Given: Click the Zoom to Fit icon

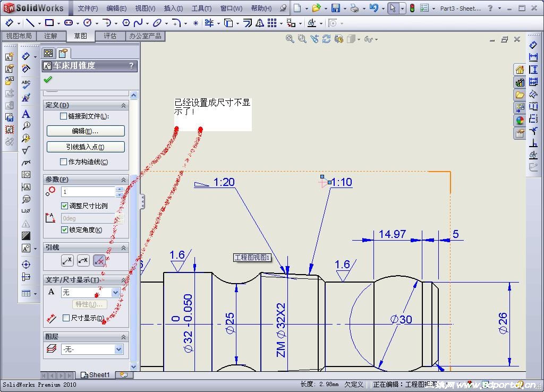Looking at the screenshot, I should [x=290, y=39].
